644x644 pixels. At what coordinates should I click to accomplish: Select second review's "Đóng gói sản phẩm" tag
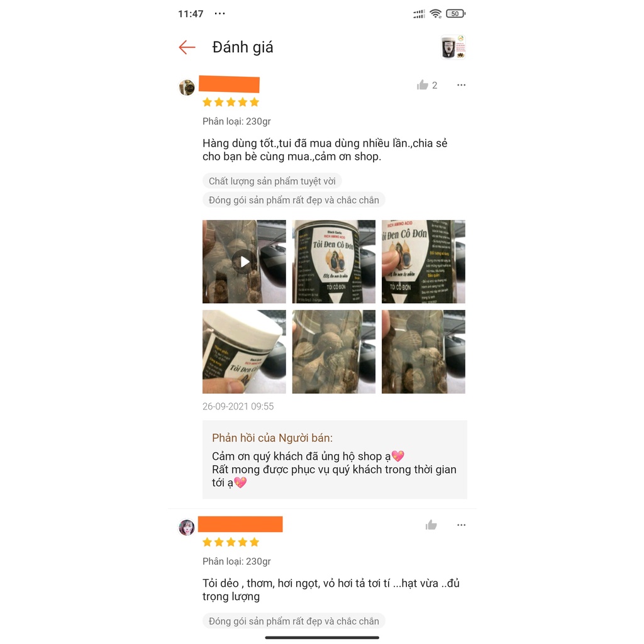[294, 621]
